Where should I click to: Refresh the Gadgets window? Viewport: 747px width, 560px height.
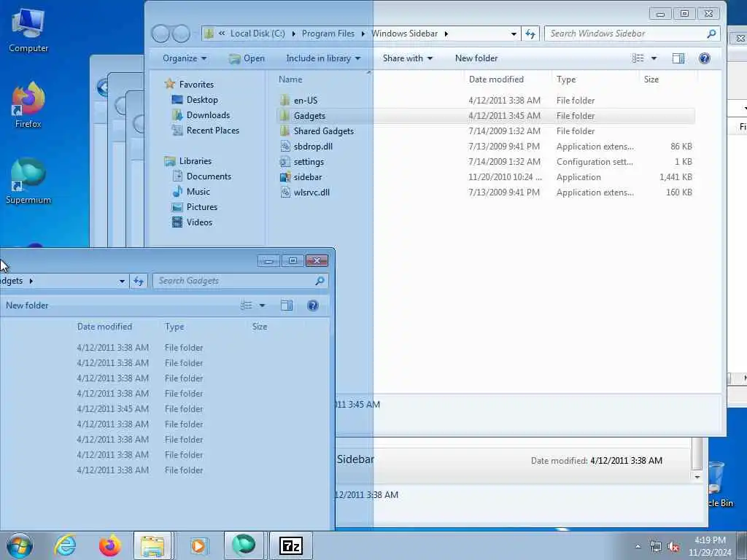click(139, 281)
